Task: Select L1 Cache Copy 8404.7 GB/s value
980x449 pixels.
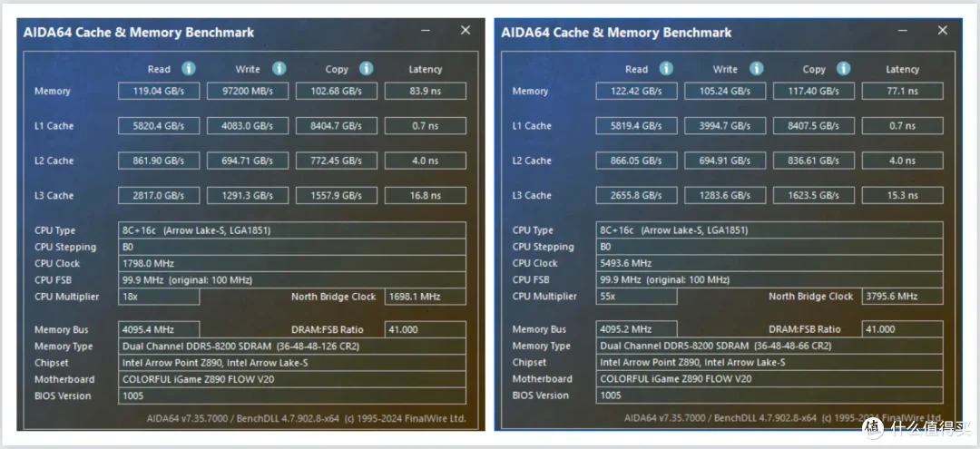Action: point(337,126)
